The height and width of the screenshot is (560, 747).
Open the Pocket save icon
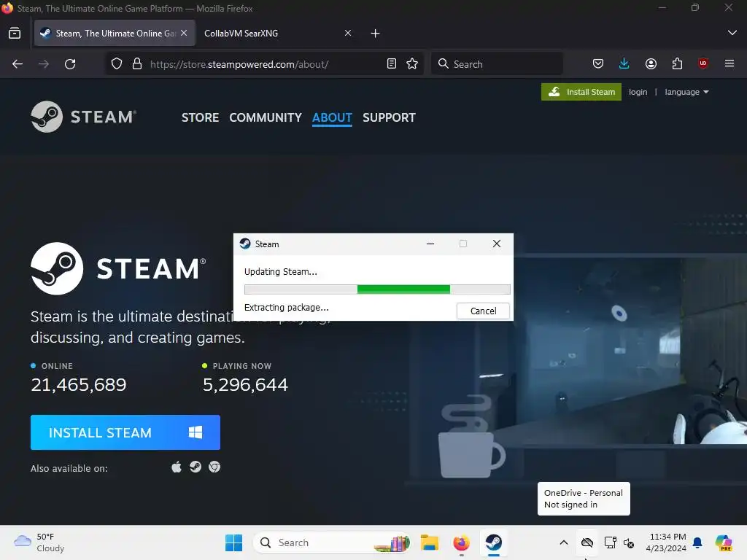(x=598, y=64)
